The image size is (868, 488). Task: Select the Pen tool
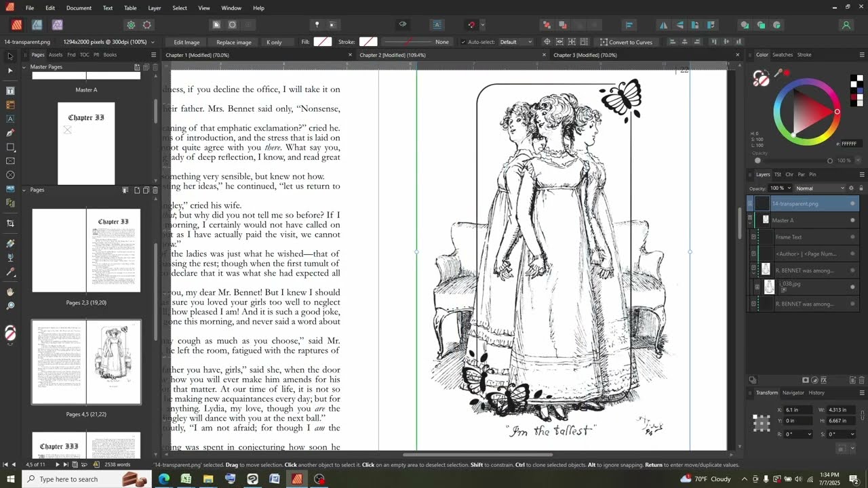10,133
